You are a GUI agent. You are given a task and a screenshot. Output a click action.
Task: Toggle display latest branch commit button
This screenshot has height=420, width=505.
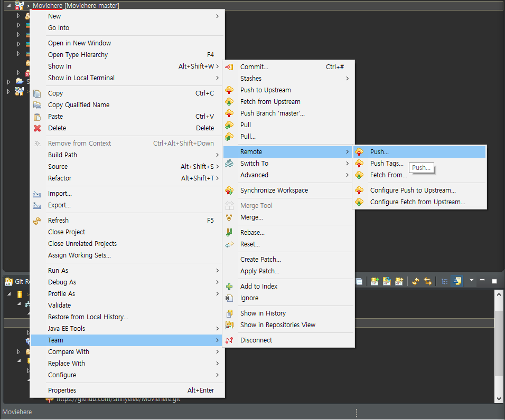point(457,281)
